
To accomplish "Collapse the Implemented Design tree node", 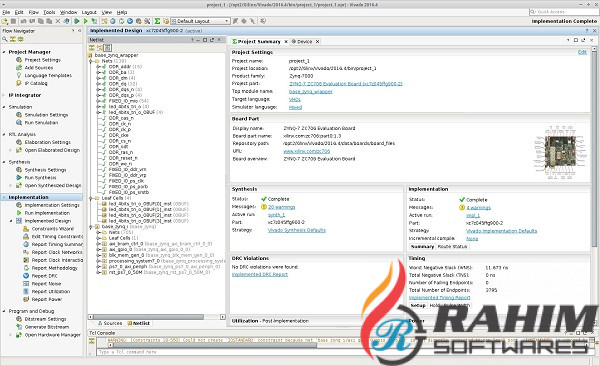I will [x=11, y=221].
